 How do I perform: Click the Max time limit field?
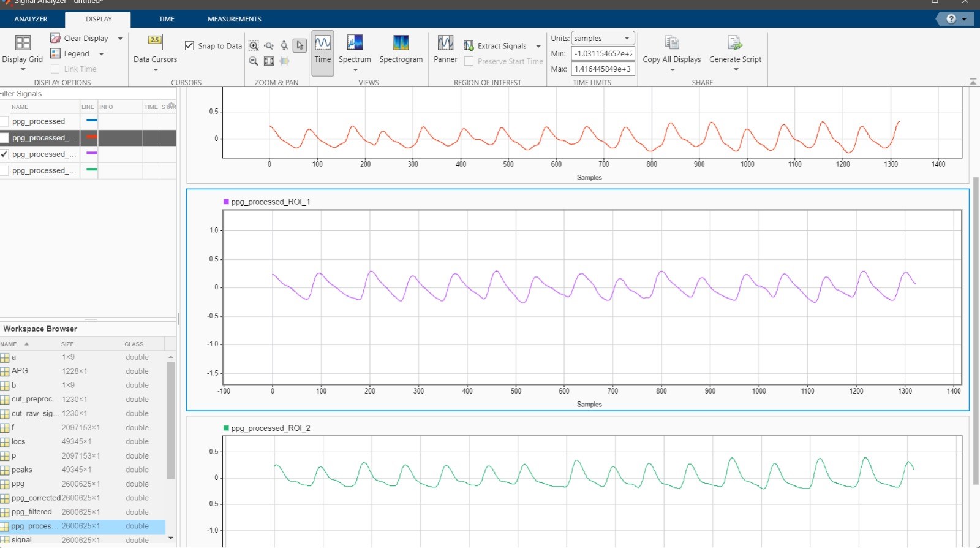click(603, 69)
